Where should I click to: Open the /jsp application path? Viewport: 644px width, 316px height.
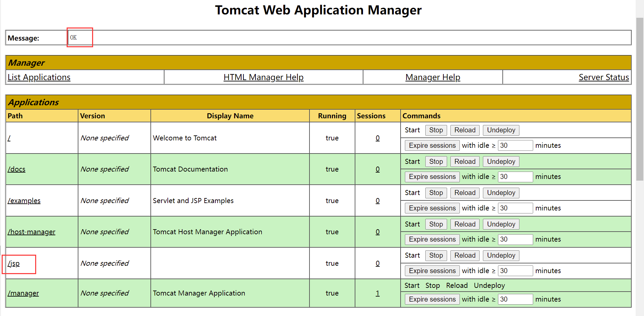pos(14,264)
